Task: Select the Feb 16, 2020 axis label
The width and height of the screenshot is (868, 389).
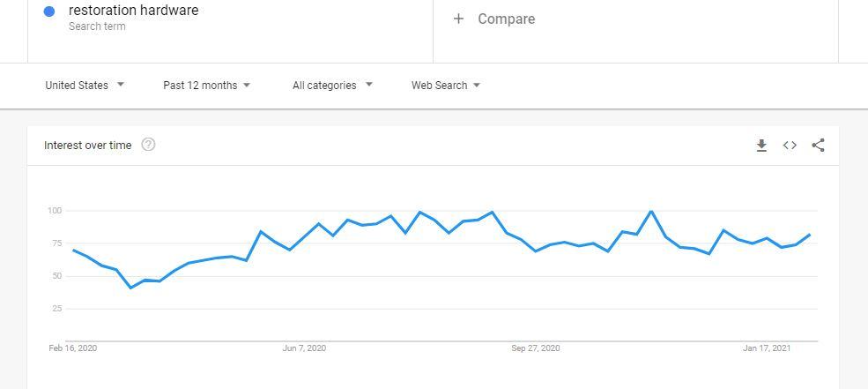Action: tap(73, 348)
